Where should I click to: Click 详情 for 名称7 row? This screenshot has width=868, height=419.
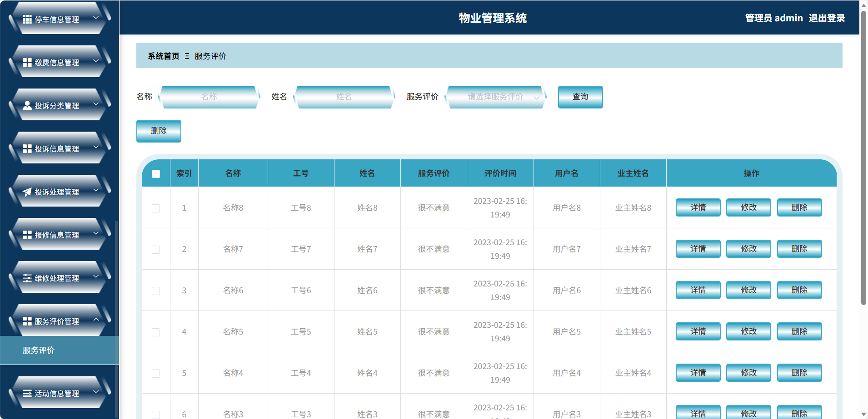(x=698, y=249)
